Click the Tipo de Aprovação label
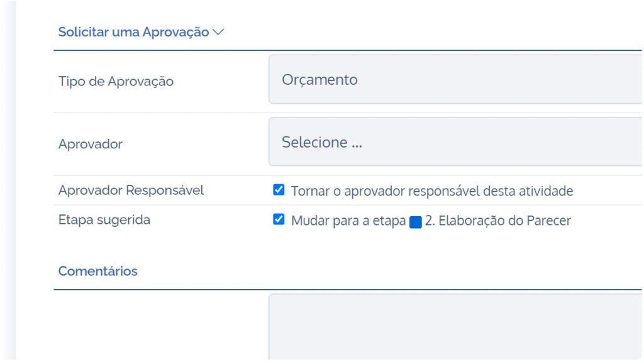Image resolution: width=644 pixels, height=362 pixels. coord(116,81)
